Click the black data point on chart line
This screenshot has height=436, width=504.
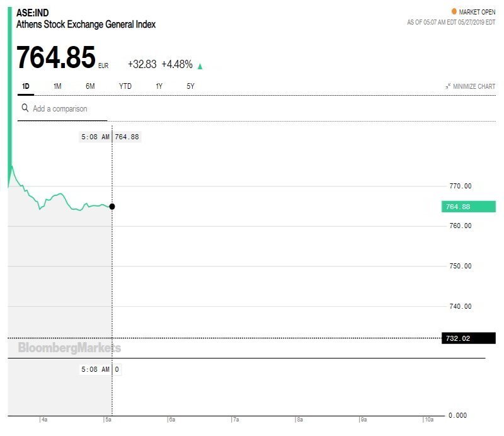[x=112, y=207]
